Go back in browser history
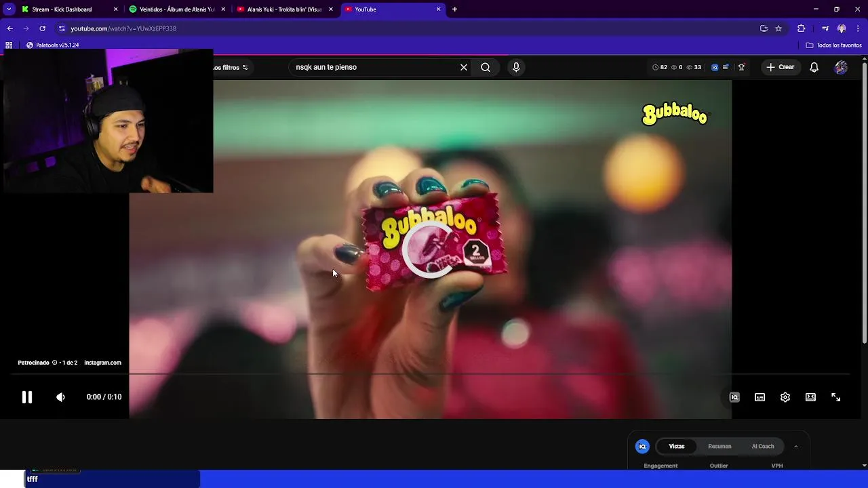Image resolution: width=868 pixels, height=488 pixels. (x=9, y=28)
